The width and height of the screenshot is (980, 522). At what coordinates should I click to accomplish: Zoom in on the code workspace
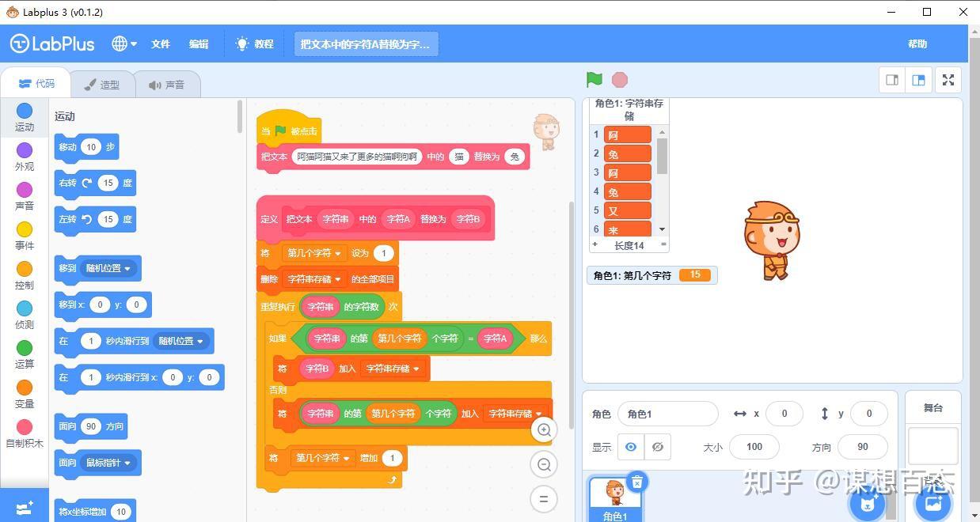pos(544,429)
